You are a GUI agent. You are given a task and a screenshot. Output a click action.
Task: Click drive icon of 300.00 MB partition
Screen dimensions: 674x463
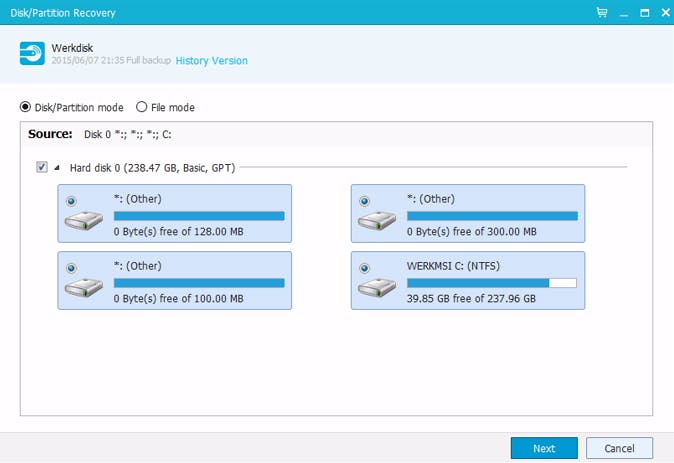coord(377,220)
